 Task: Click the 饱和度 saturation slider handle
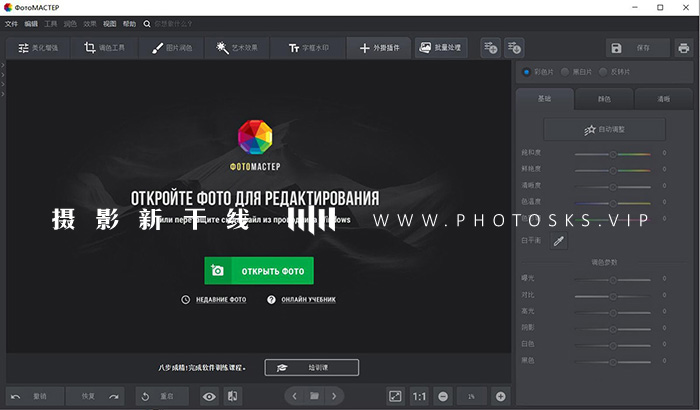tap(613, 154)
